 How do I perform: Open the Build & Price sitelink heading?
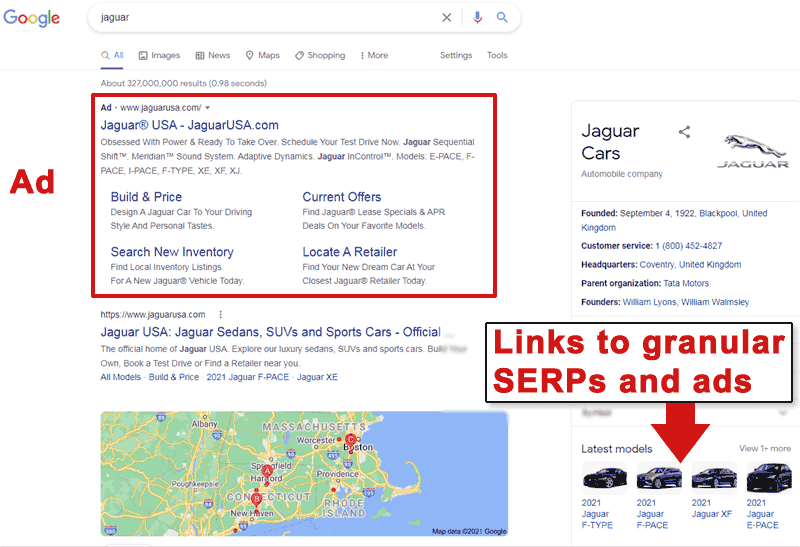146,197
